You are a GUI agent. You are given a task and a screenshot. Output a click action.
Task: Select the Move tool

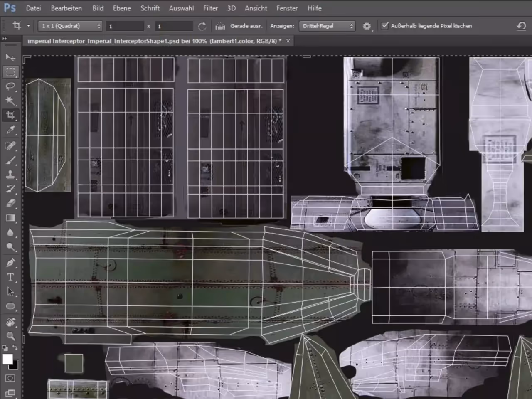[10, 57]
